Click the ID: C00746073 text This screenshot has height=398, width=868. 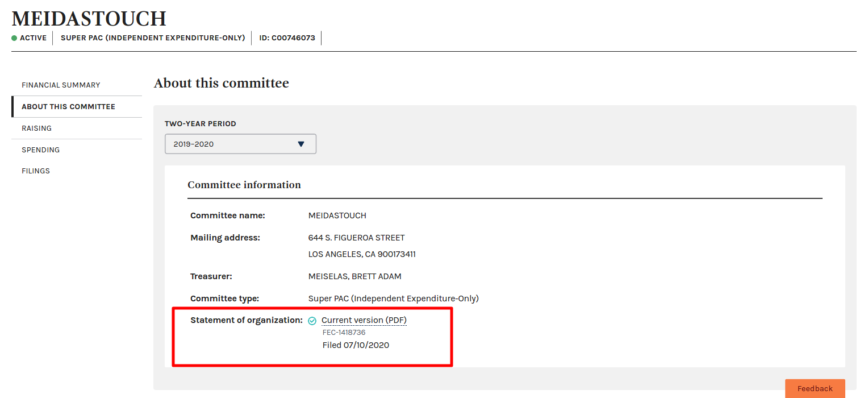click(287, 38)
